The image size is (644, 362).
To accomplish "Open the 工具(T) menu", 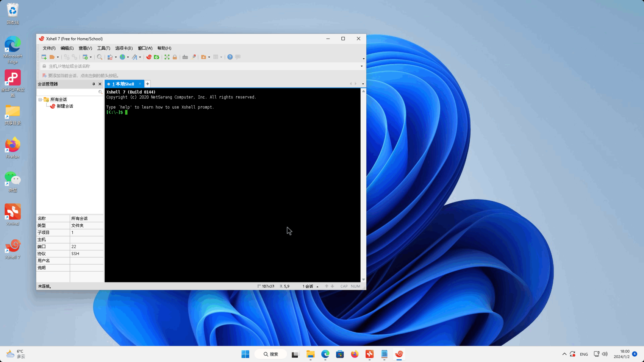I will (x=103, y=48).
